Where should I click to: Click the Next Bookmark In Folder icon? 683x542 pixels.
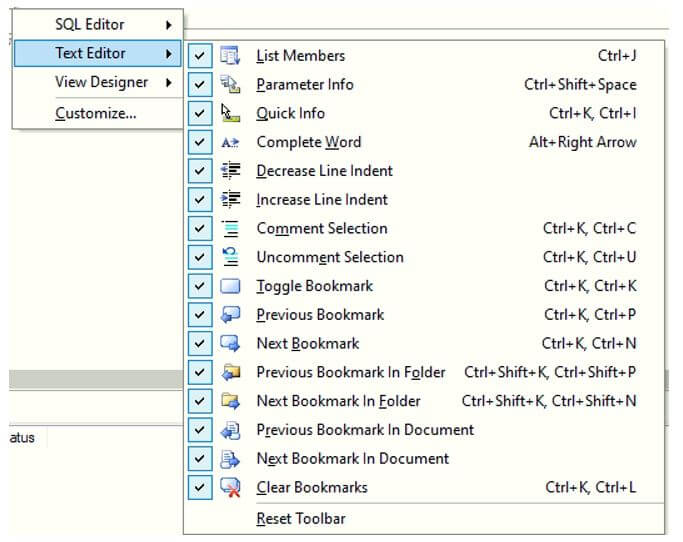(x=230, y=401)
